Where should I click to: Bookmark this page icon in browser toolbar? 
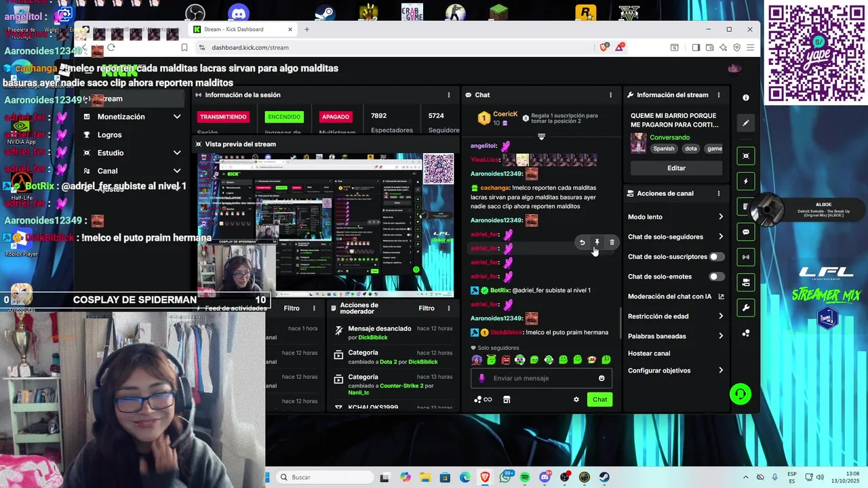(184, 47)
